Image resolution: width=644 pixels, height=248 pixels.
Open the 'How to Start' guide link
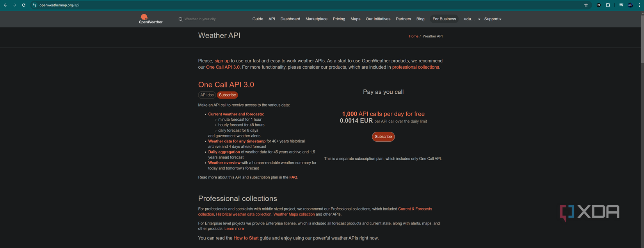(x=246, y=238)
